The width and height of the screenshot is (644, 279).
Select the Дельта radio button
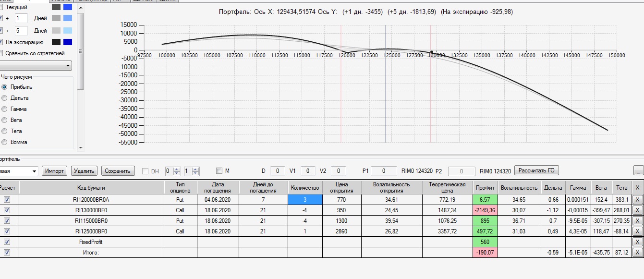pyautogui.click(x=5, y=98)
